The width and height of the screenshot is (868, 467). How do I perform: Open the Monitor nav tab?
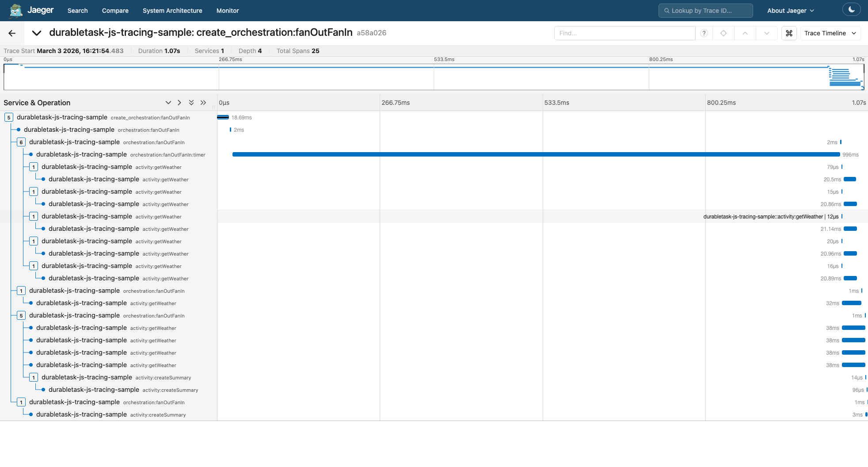228,11
